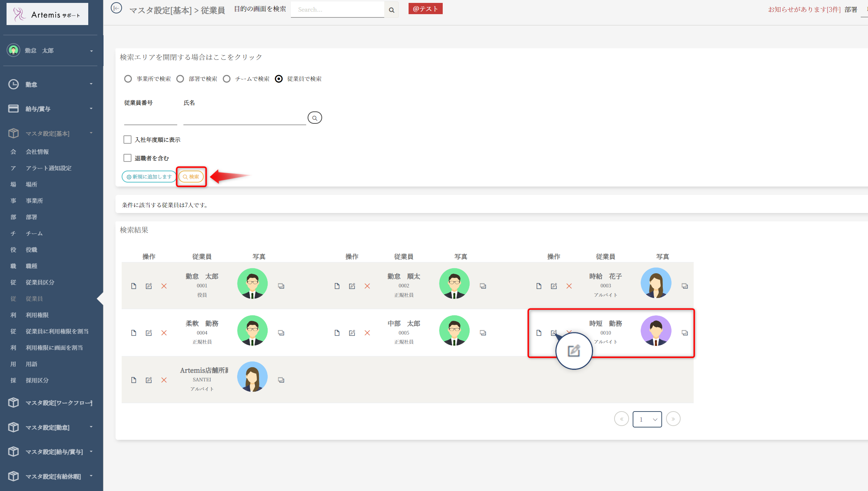The image size is (868, 491).
Task: Click magnifier icon next to Search box
Action: click(392, 10)
